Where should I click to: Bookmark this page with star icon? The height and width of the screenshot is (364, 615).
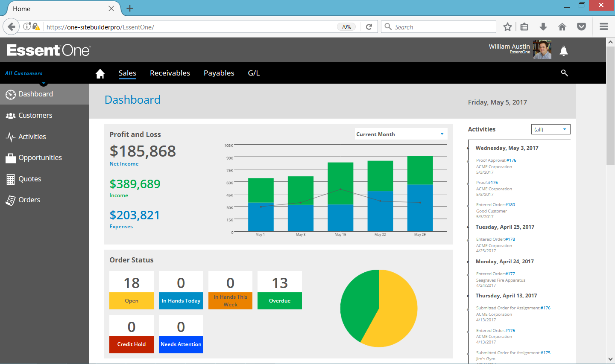[507, 27]
